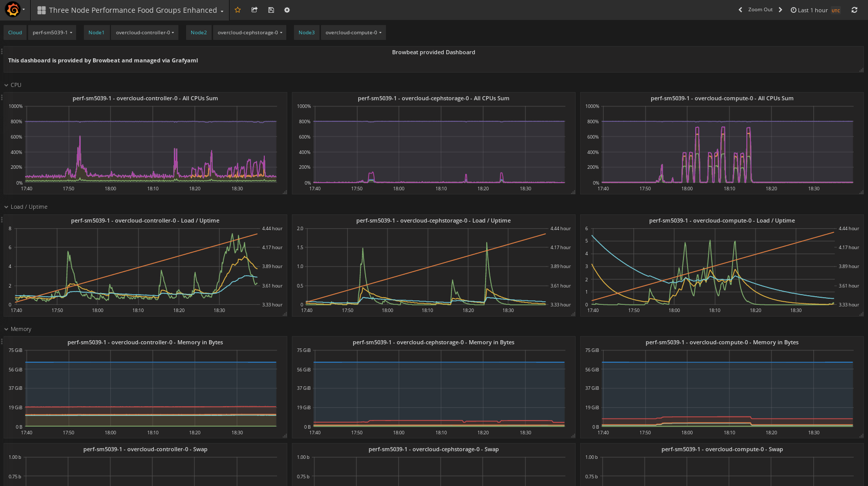Image resolution: width=868 pixels, height=486 pixels.
Task: Open the Grafana logo side menu
Action: click(13, 10)
